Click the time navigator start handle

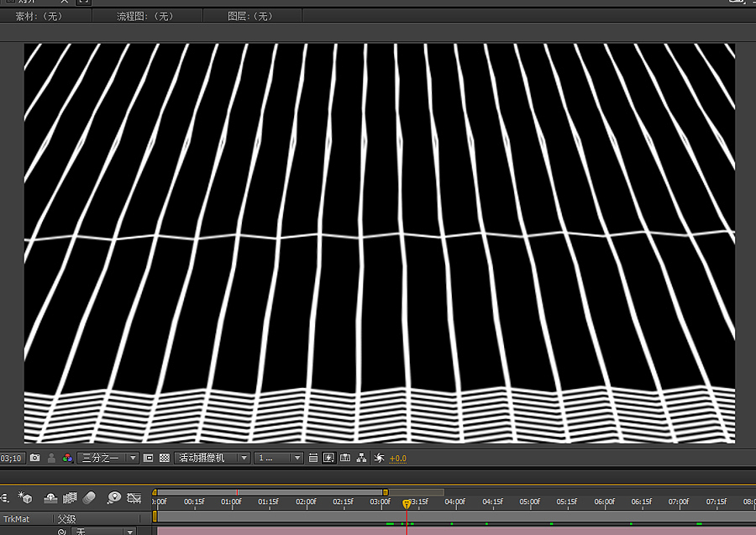(x=155, y=492)
